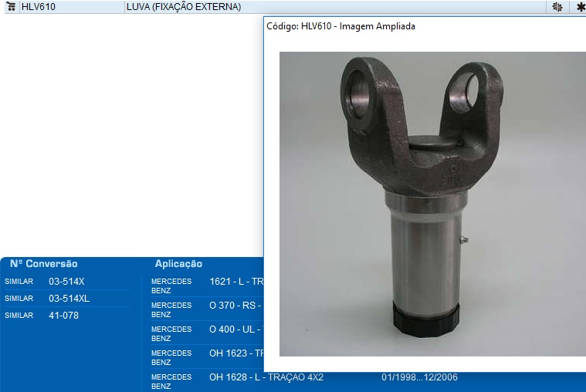The height and width of the screenshot is (392, 586).
Task: Select similar conversion number 03-514XL
Action: [69, 299]
